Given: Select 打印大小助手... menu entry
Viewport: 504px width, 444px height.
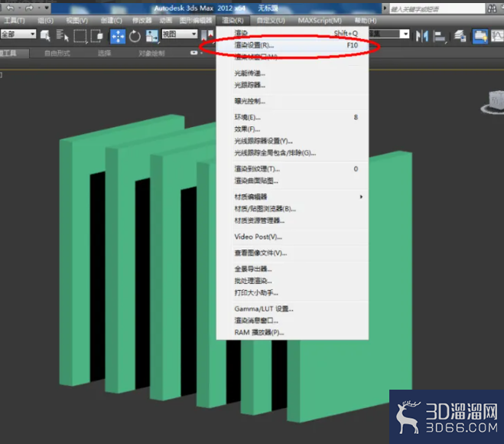Looking at the screenshot, I should coord(292,292).
